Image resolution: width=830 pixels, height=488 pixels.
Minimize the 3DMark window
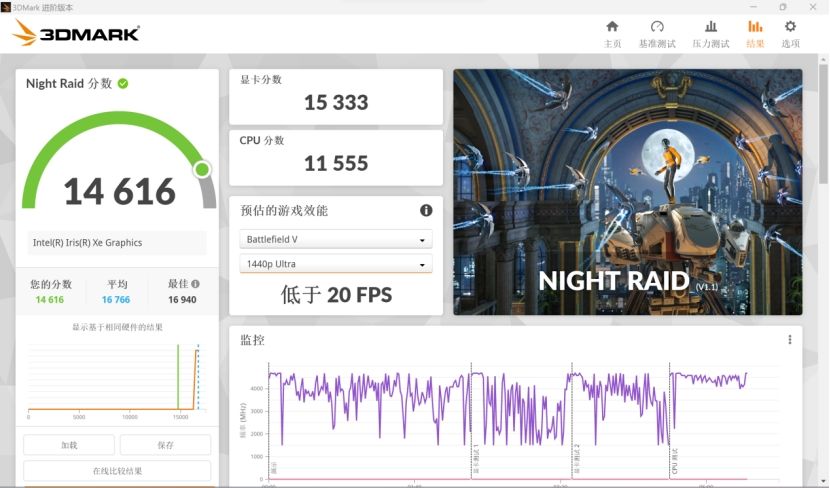pos(754,7)
